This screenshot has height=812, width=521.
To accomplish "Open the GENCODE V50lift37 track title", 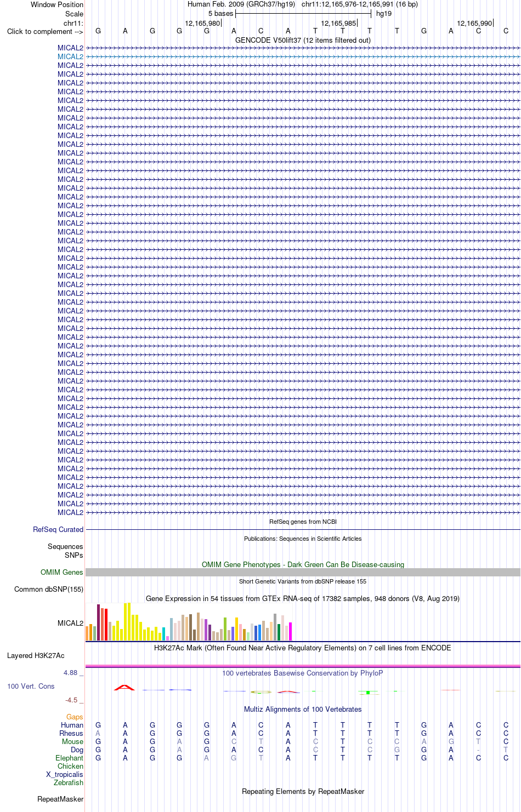I will point(303,40).
